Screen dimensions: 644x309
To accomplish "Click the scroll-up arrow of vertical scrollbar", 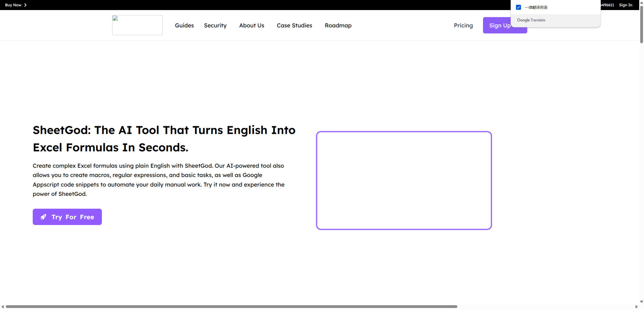I will pos(641,2).
